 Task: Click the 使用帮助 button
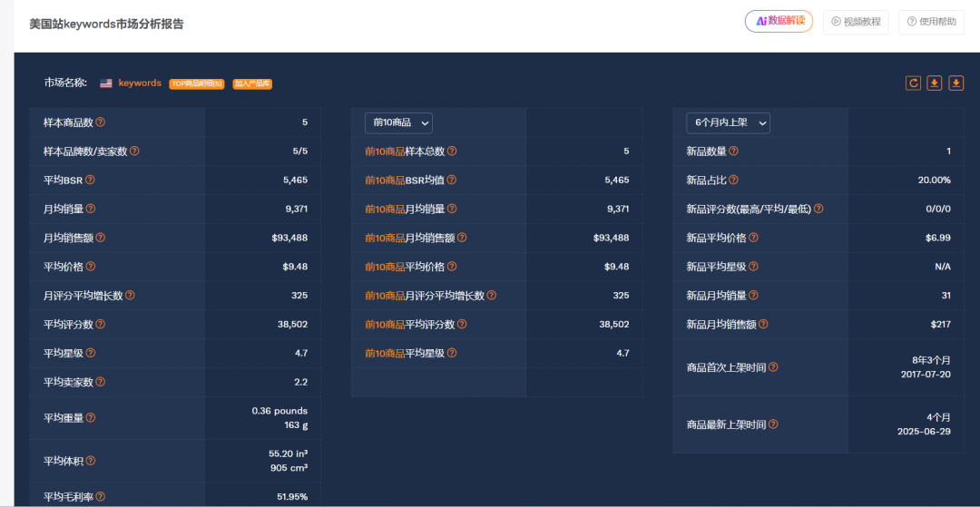931,22
